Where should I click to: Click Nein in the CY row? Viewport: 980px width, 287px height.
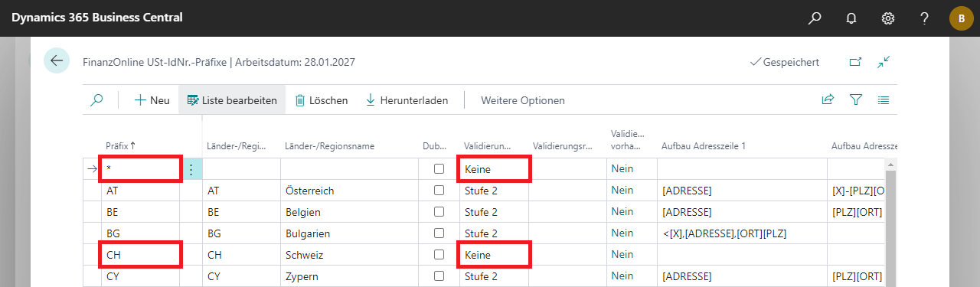click(632, 276)
